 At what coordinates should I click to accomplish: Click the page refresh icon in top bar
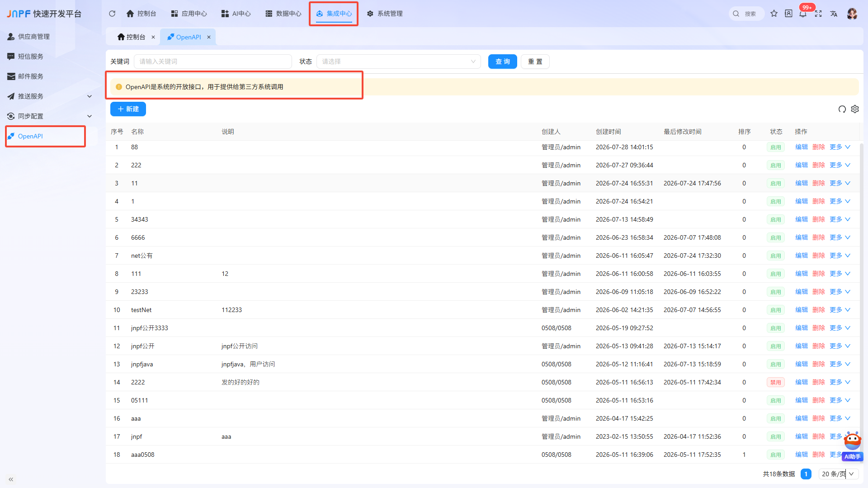coord(112,14)
